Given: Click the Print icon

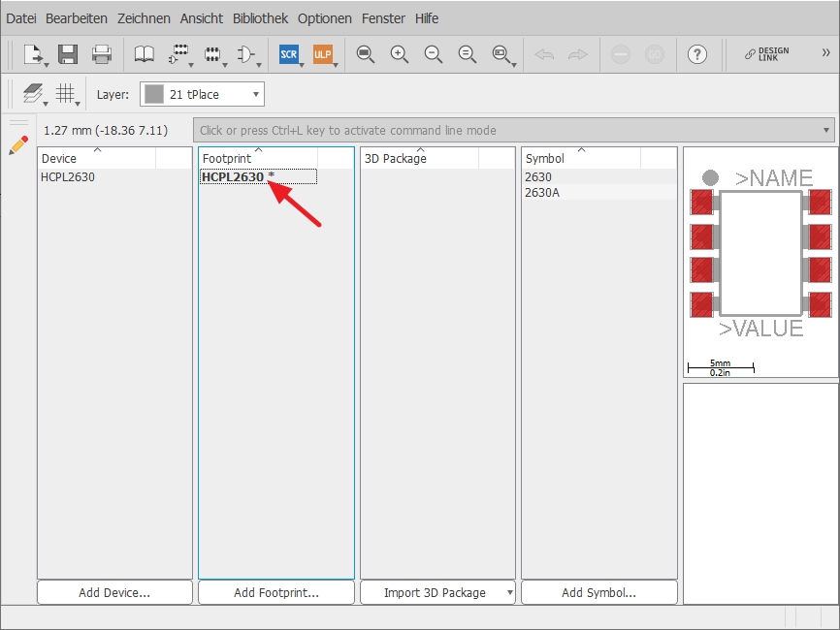Looking at the screenshot, I should [x=101, y=54].
